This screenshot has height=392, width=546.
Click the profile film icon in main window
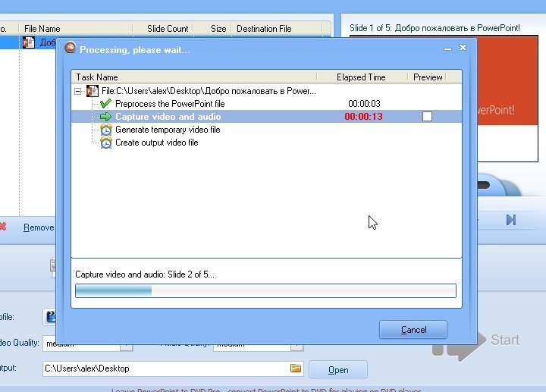[x=51, y=317]
